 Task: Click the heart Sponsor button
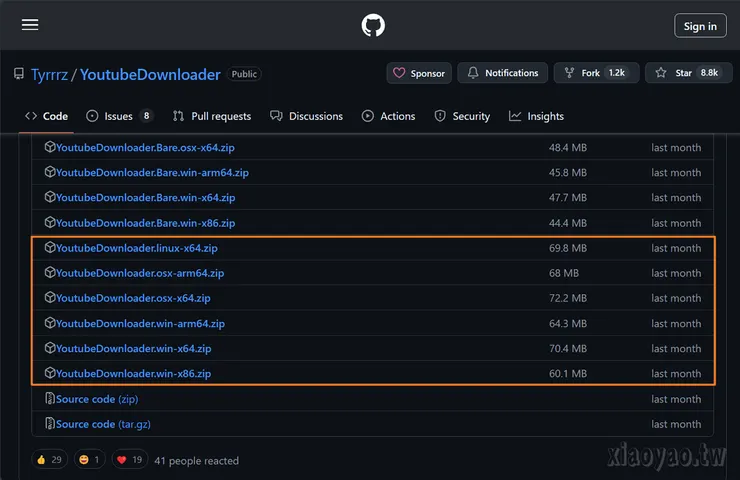click(418, 73)
